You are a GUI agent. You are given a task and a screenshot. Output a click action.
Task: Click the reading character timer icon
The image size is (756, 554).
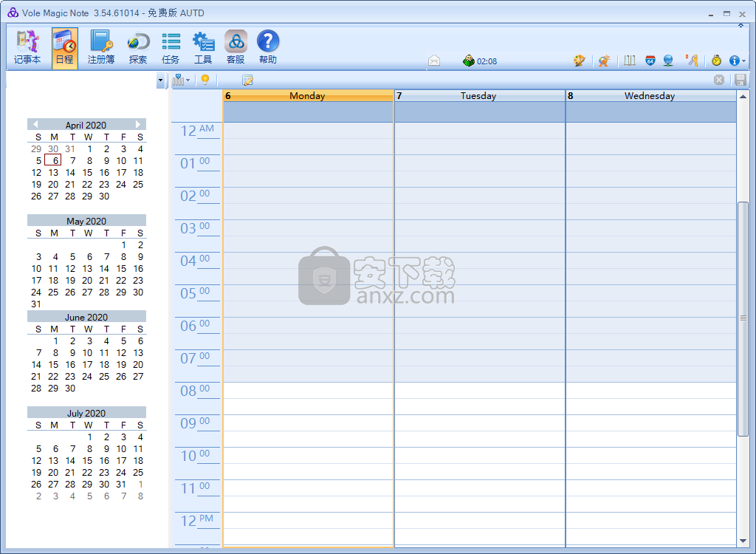[469, 61]
